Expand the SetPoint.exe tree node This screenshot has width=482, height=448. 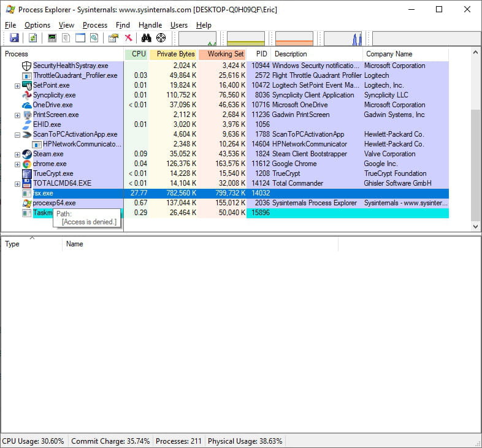(x=17, y=86)
